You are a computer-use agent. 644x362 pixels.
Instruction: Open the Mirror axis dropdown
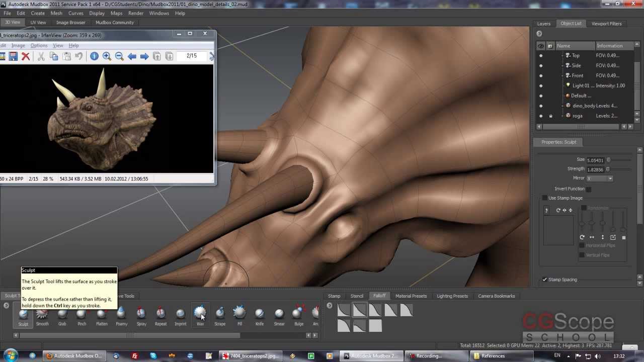600,178
